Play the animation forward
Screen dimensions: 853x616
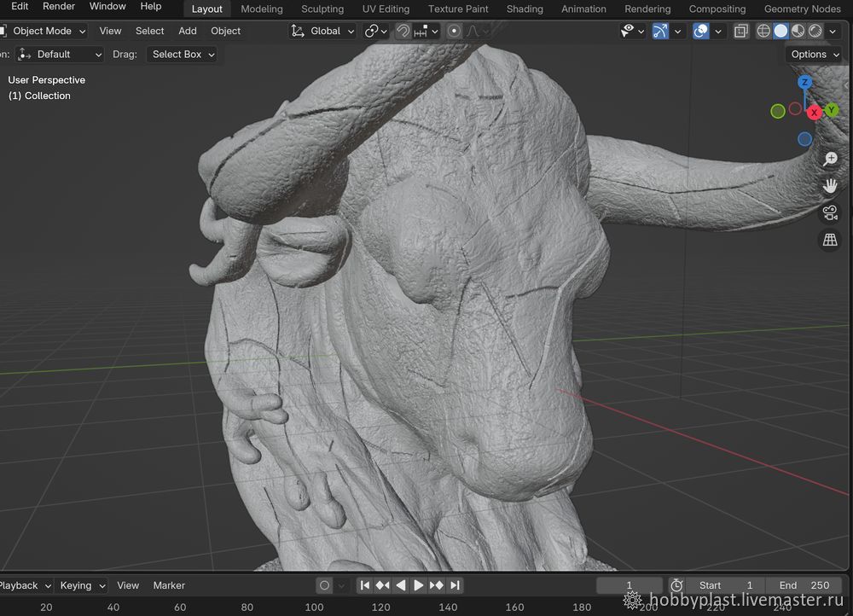point(418,585)
